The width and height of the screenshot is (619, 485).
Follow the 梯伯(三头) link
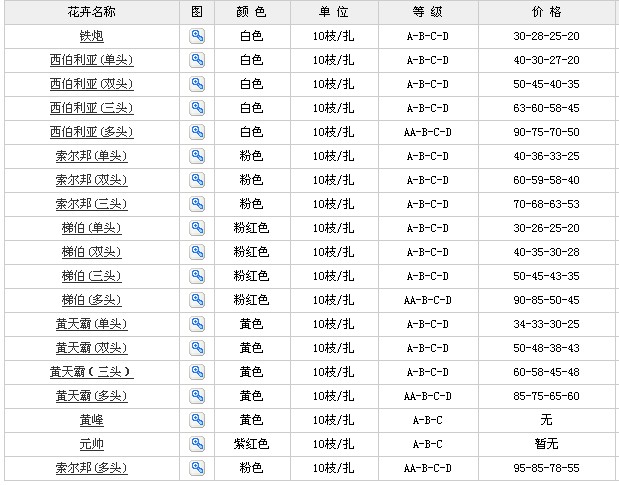point(92,276)
